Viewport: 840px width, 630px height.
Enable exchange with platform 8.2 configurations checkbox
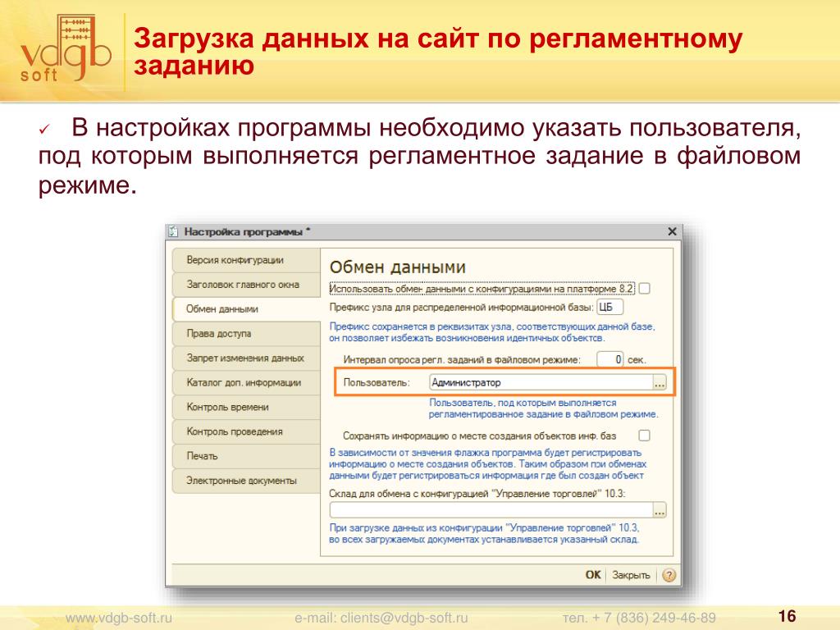click(x=645, y=289)
